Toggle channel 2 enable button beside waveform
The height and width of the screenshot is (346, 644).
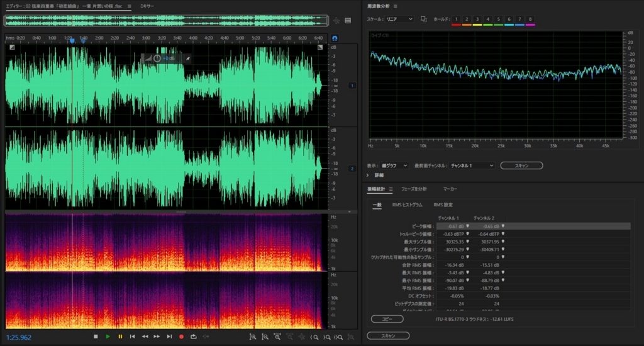pos(352,169)
